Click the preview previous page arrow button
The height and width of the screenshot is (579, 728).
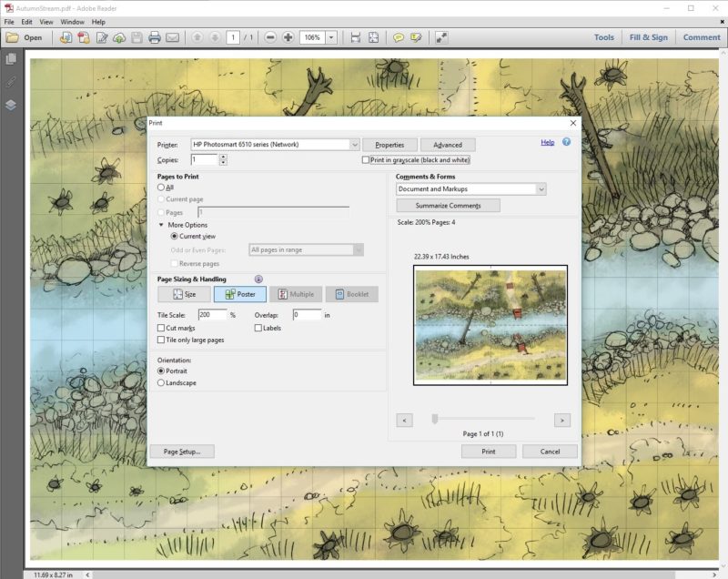(404, 421)
